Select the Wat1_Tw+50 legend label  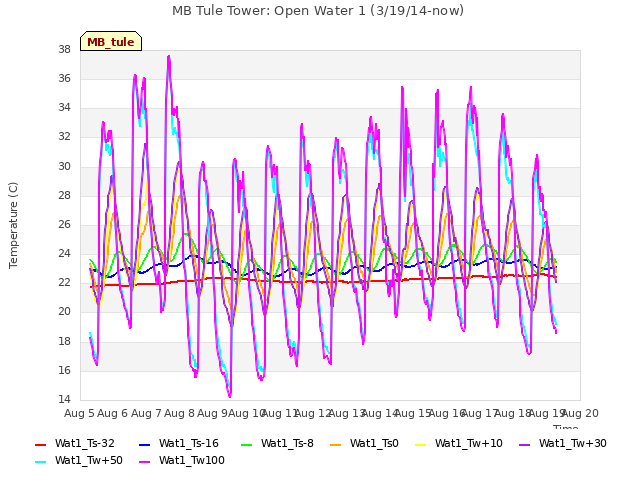pyautogui.click(x=89, y=460)
